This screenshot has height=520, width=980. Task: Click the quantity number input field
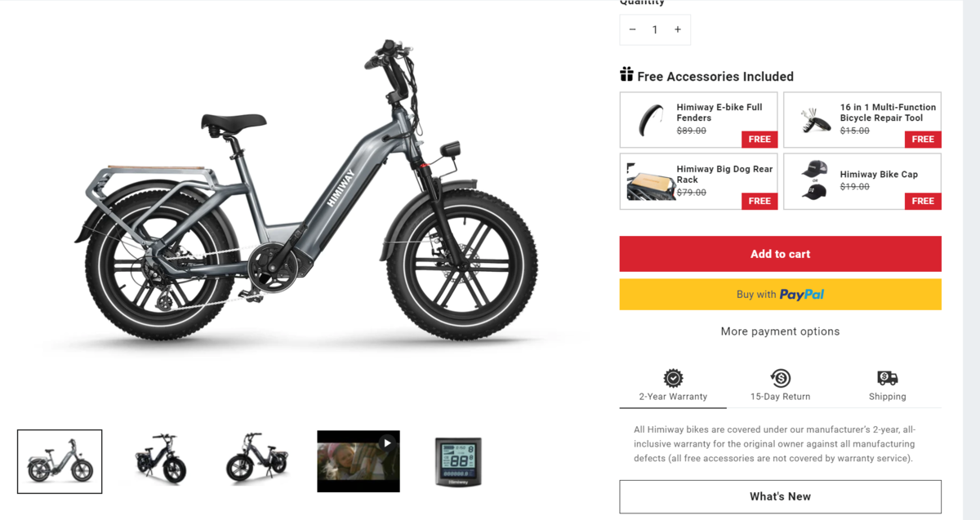tap(655, 29)
